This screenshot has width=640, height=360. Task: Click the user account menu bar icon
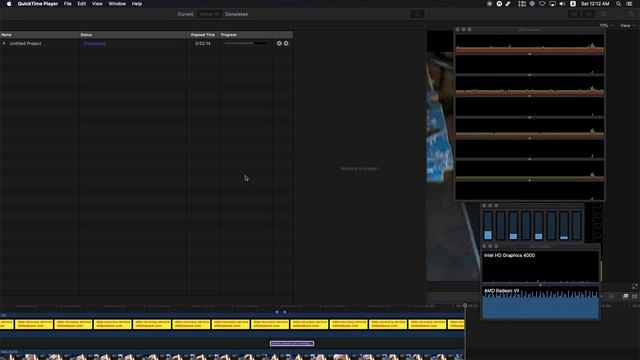click(x=573, y=4)
